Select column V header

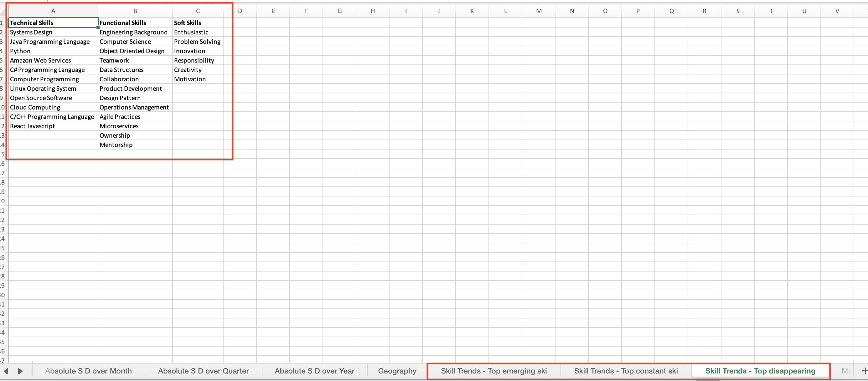pos(837,11)
